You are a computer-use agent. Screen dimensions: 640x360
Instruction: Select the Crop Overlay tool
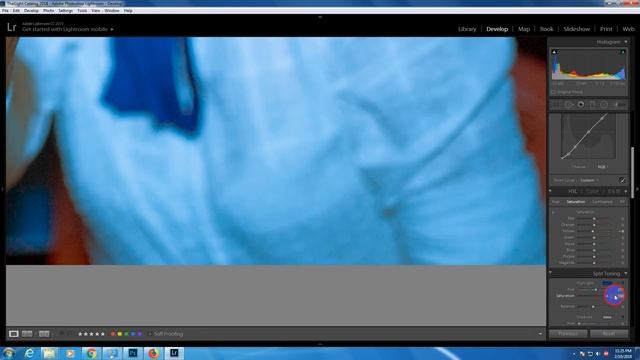coord(556,105)
